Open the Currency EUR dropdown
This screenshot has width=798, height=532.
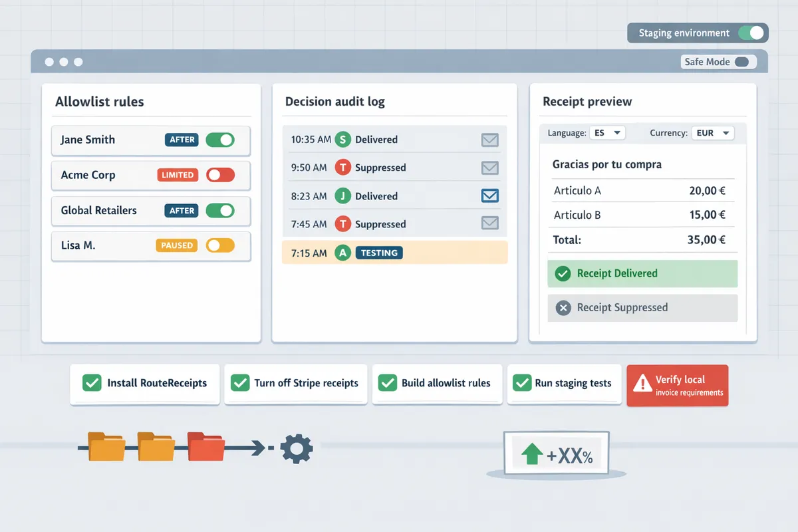(x=712, y=133)
